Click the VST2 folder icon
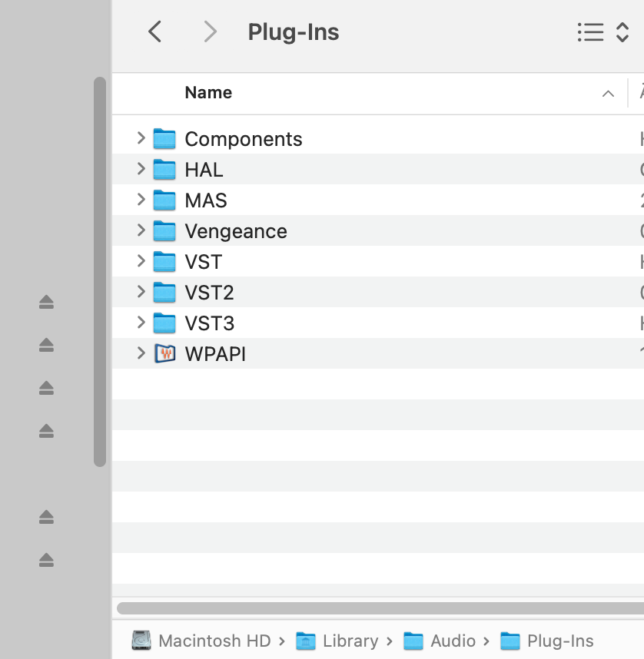644x659 pixels. click(x=164, y=292)
